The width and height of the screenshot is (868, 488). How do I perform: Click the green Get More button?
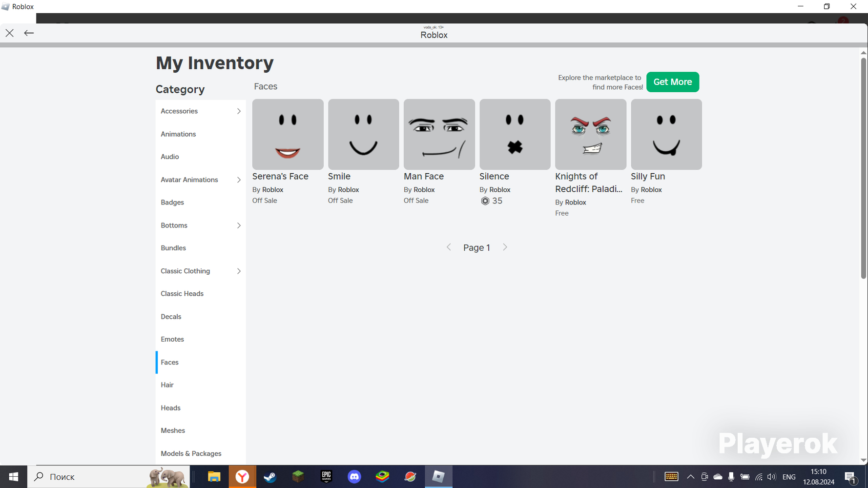(x=673, y=82)
